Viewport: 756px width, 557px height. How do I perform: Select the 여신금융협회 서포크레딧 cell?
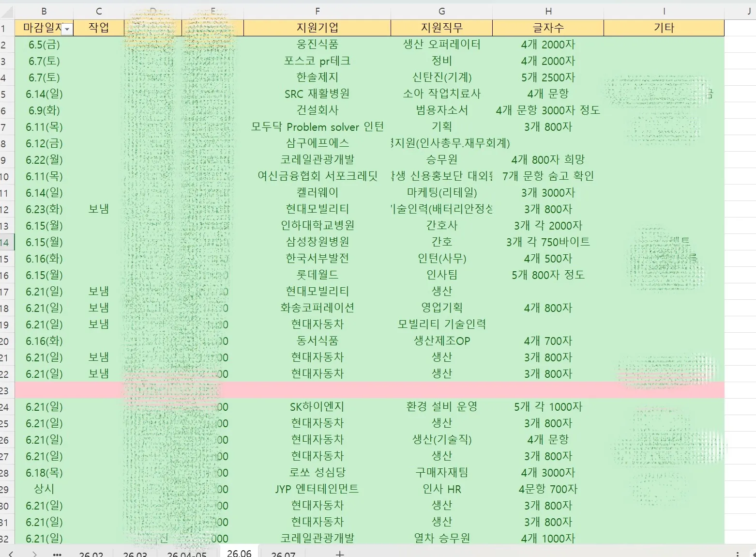[317, 176]
